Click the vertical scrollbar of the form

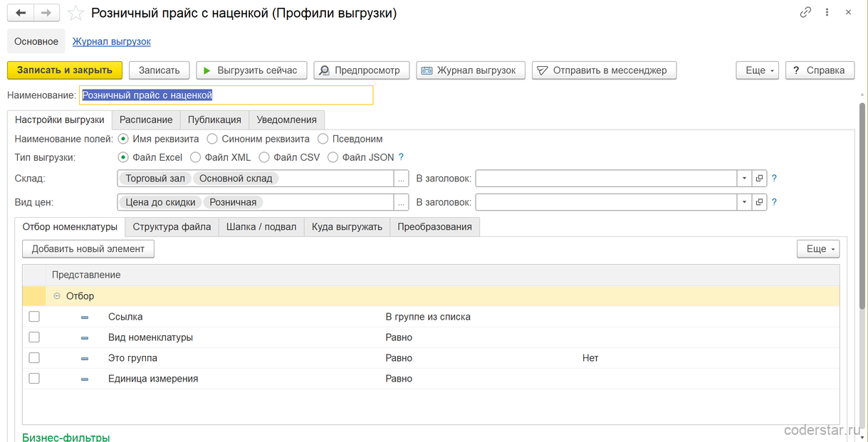tap(862, 206)
